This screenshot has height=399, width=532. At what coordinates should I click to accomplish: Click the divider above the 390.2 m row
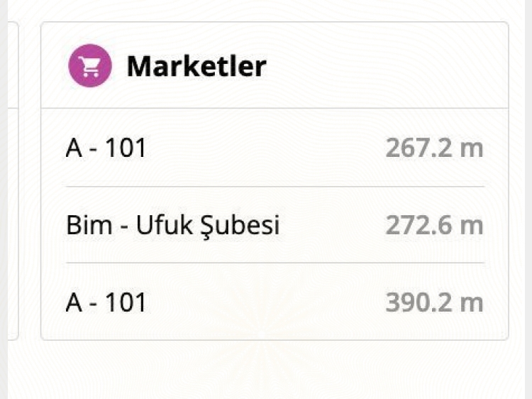point(275,263)
